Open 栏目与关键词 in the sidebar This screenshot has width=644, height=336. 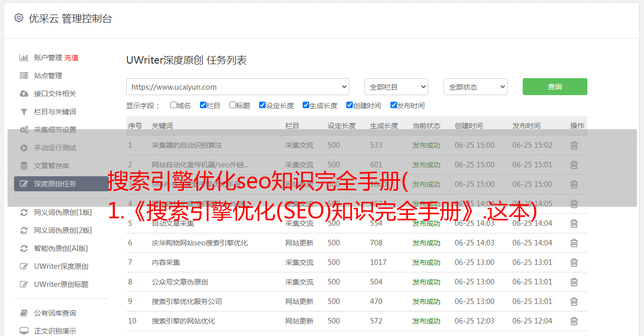coord(55,112)
